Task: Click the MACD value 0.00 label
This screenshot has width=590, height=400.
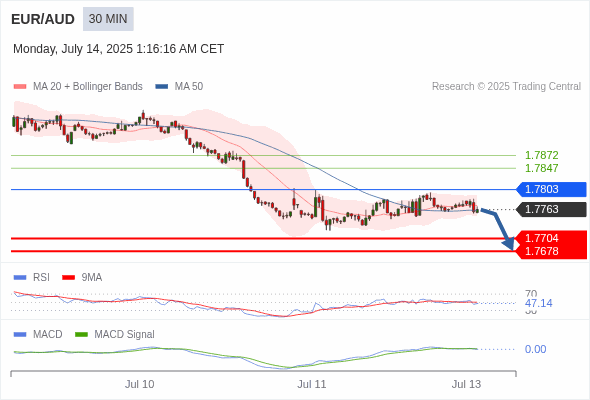Action: pos(535,349)
